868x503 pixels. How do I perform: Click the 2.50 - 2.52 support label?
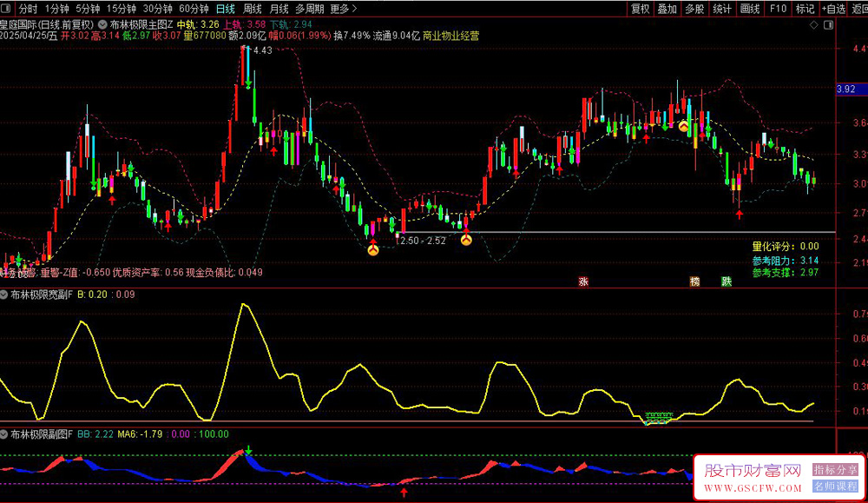(x=423, y=241)
